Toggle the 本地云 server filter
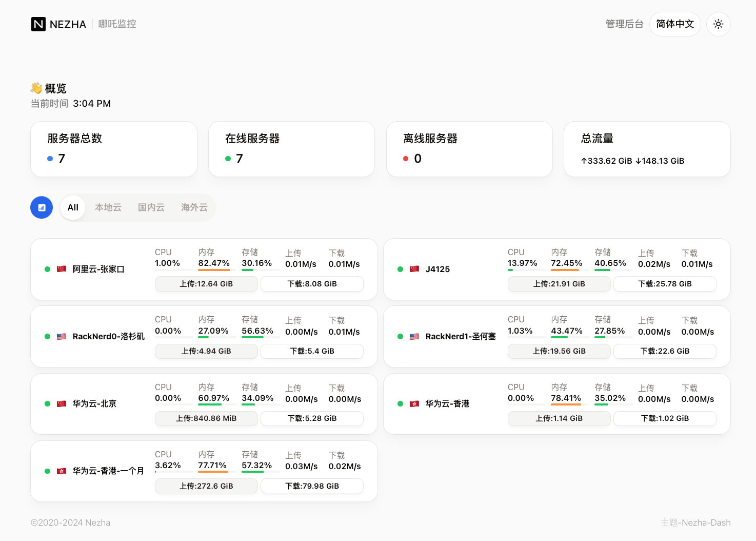This screenshot has width=756, height=541. click(108, 207)
